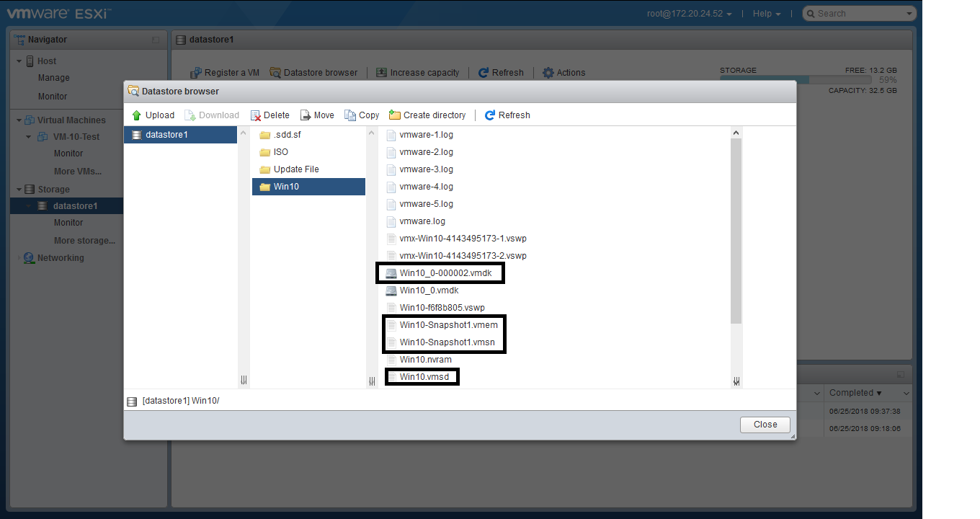Expand the Networking node in Navigator

click(19, 258)
